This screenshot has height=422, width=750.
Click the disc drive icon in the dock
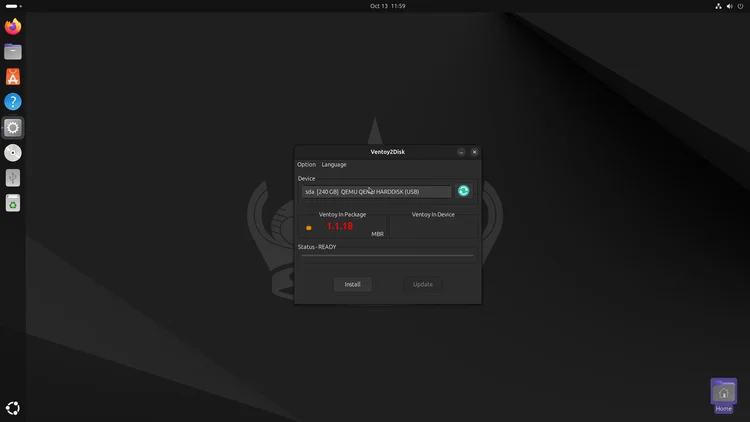[13, 153]
